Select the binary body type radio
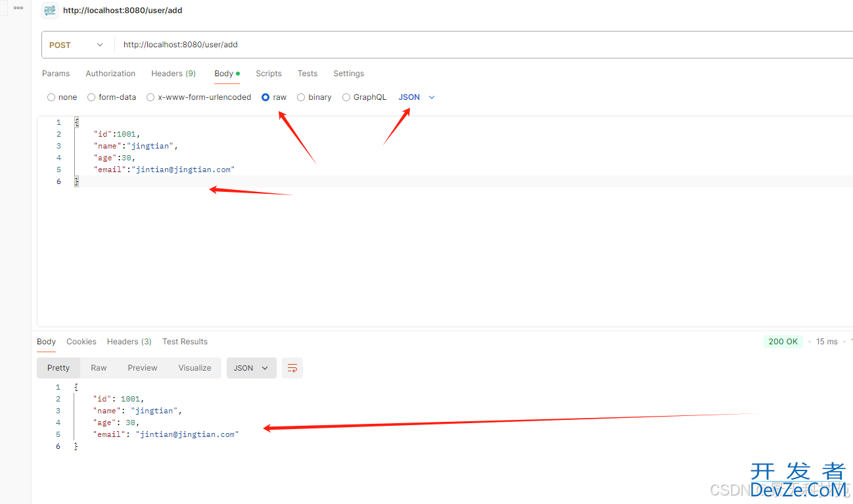 click(x=301, y=97)
